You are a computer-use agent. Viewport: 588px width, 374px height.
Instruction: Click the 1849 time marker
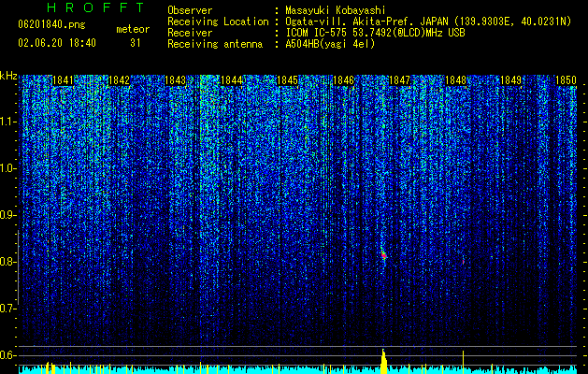[511, 80]
